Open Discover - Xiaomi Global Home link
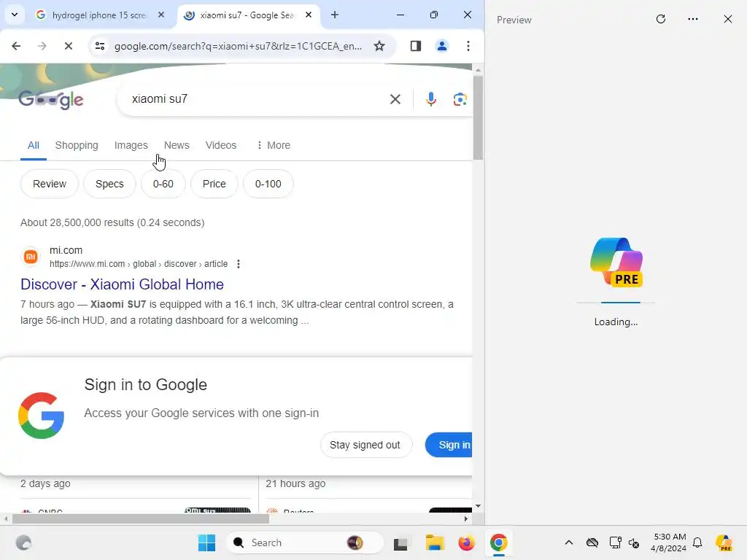Image resolution: width=747 pixels, height=560 pixels. 122,284
